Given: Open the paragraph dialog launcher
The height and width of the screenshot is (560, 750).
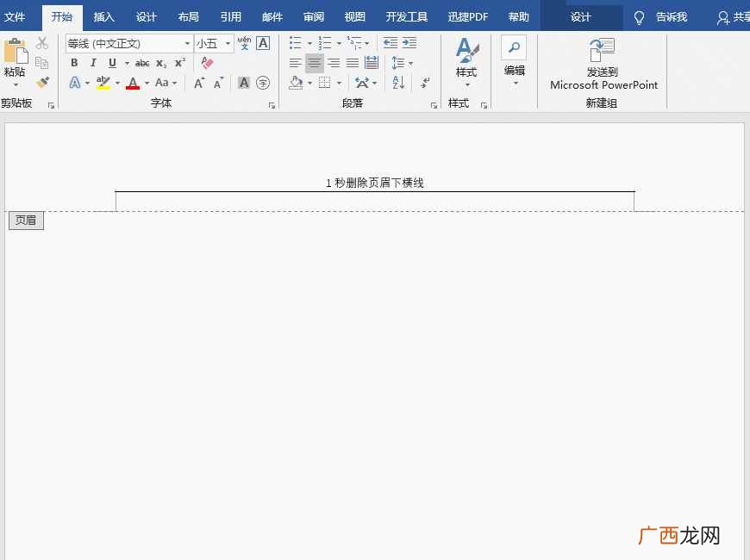Looking at the screenshot, I should pyautogui.click(x=434, y=105).
